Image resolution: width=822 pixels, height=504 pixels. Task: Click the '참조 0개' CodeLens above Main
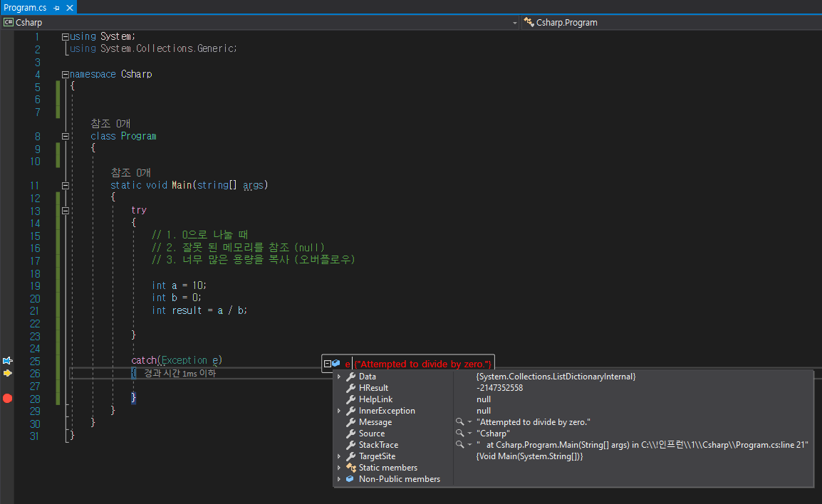pyautogui.click(x=130, y=173)
